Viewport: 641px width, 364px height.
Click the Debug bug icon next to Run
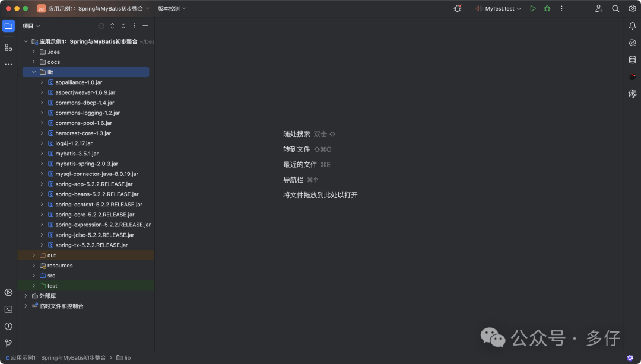tap(547, 8)
